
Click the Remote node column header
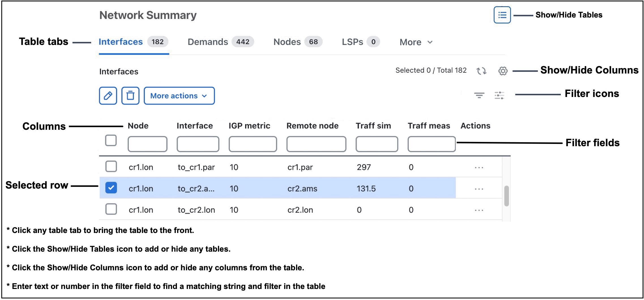tap(313, 126)
